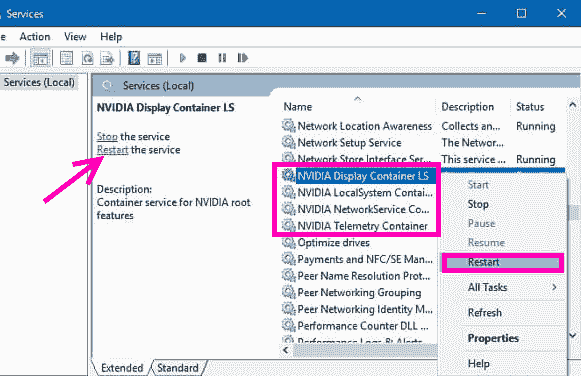Click gear icon of NVIDIA NetworkService Container
Screen dimensions: 581x376
pos(288,209)
